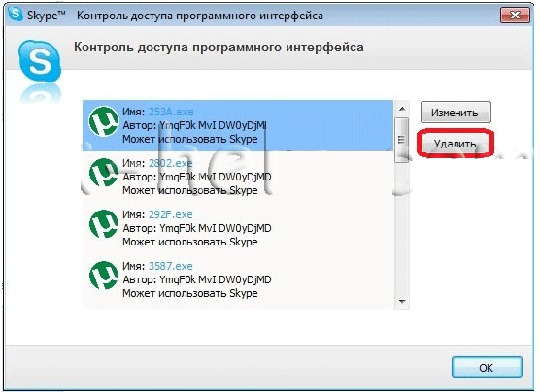540x392 pixels.
Task: Confirm with the OK button
Action: pyautogui.click(x=487, y=368)
